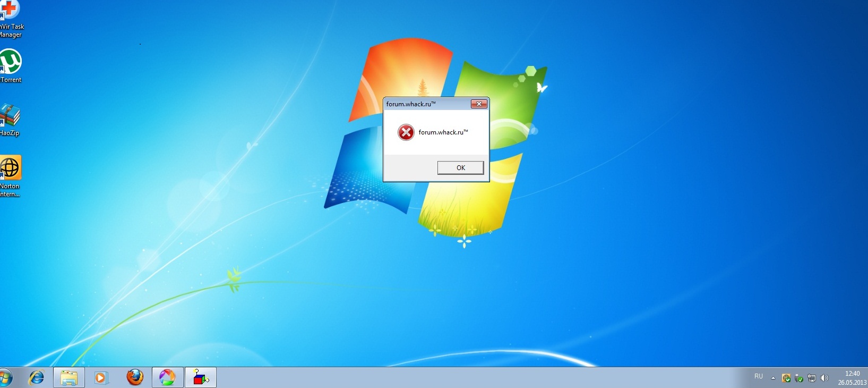Close the forum.whack.ru error dialog
The height and width of the screenshot is (388, 868).
[x=479, y=104]
